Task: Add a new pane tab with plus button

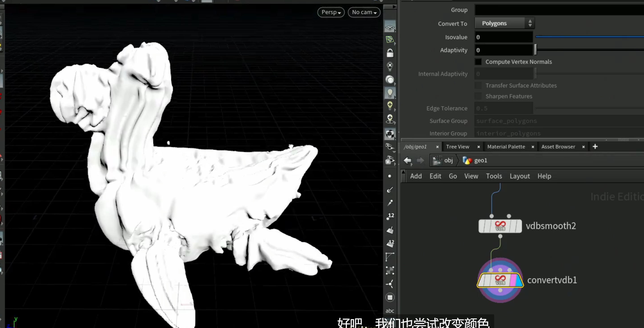Action: (x=595, y=147)
